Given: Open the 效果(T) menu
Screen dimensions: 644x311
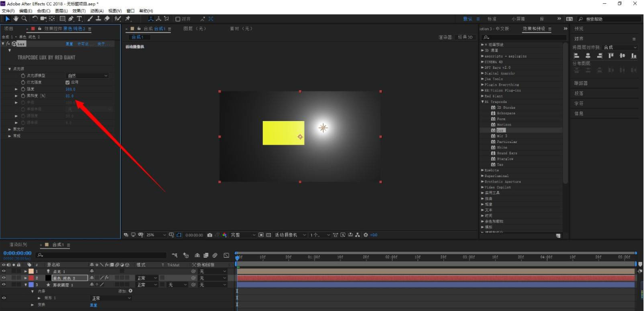Looking at the screenshot, I should [79, 11].
